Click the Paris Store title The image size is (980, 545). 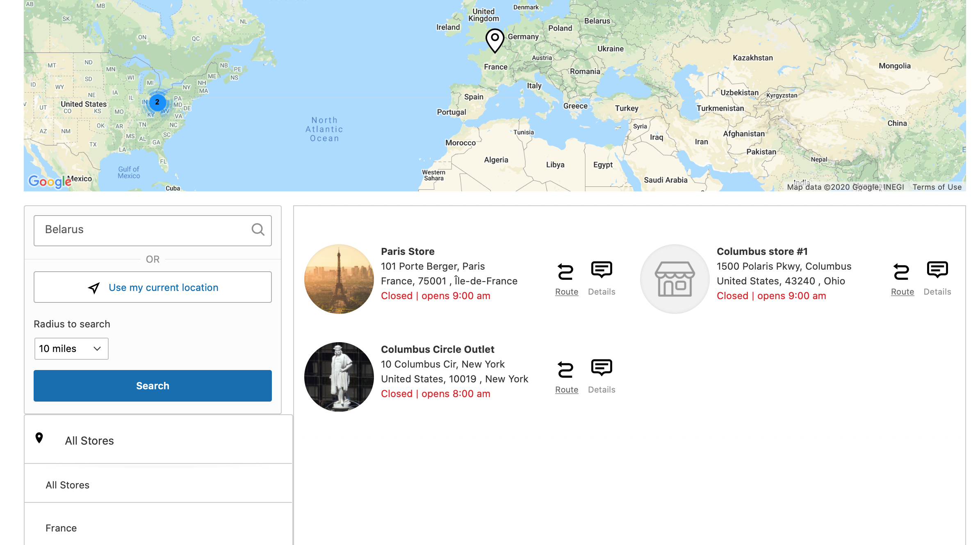[x=408, y=252]
